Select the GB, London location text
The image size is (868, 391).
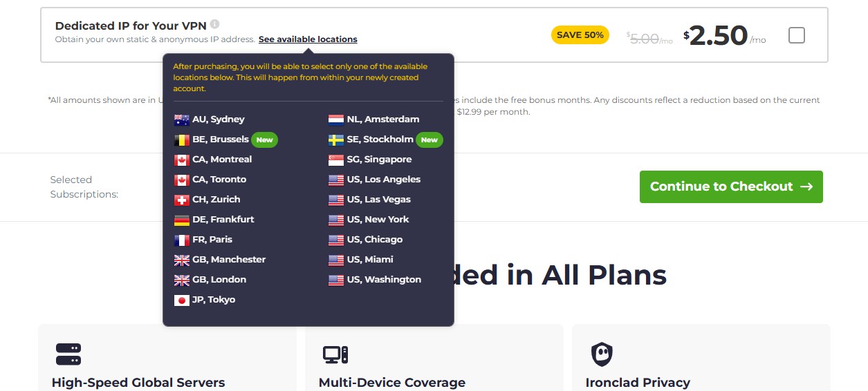[219, 280]
